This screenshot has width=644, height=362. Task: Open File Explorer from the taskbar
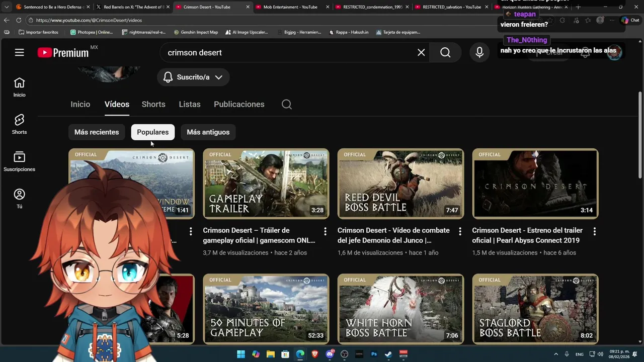(x=271, y=354)
